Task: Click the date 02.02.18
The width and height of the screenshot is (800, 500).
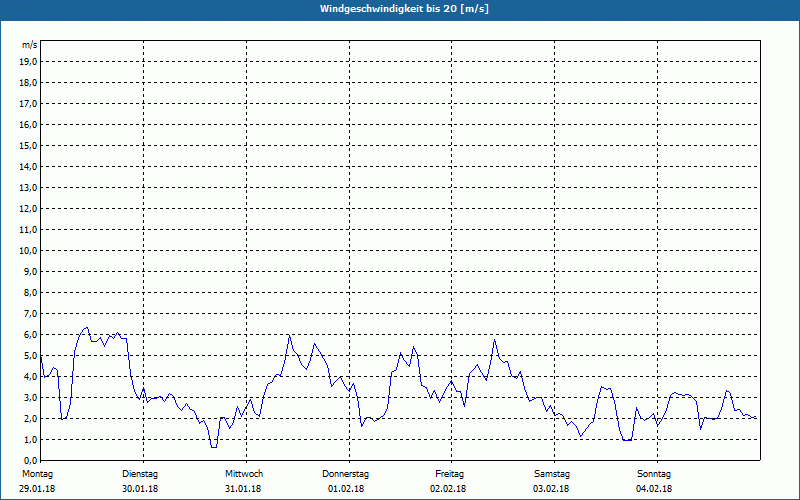Action: point(448,489)
